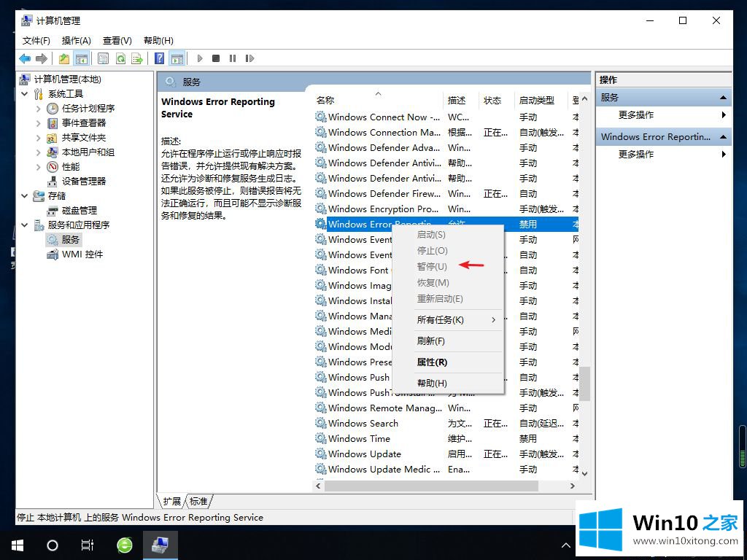Select the Windows Remote Manag... service row
The width and height of the screenshot is (747, 560).
click(446, 408)
